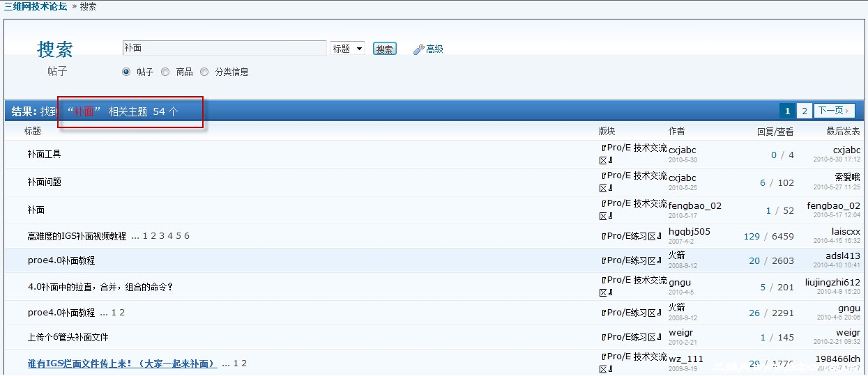
Task: Open last poster laiscxx's profile
Action: point(846,231)
